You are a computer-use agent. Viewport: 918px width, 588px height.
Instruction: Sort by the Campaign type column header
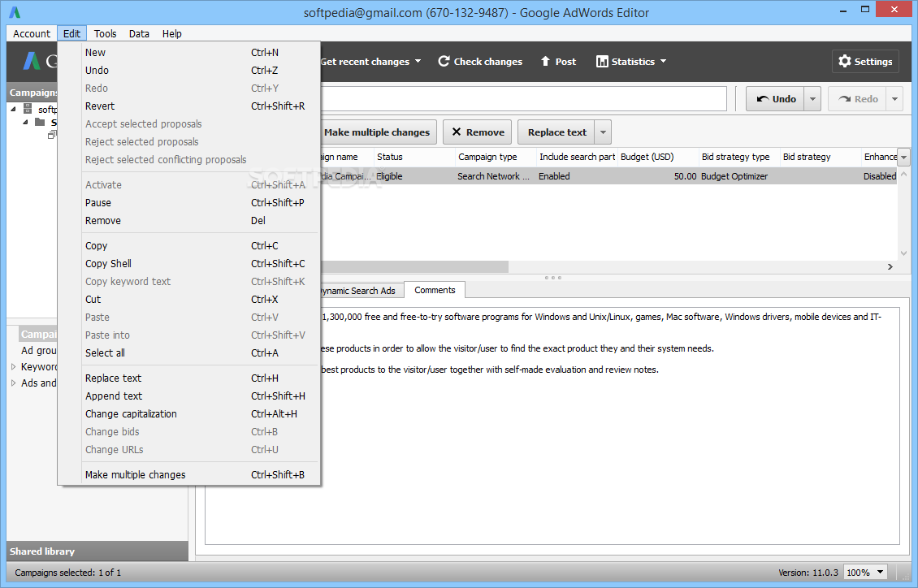496,157
